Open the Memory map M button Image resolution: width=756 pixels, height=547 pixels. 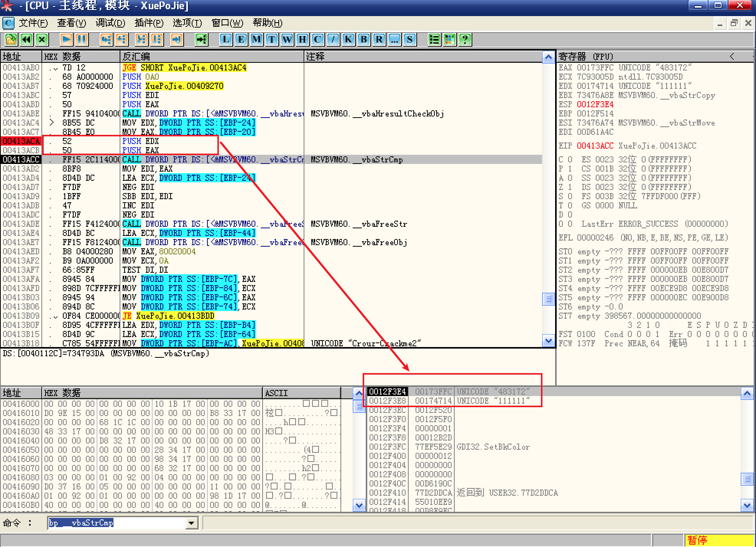(x=256, y=39)
